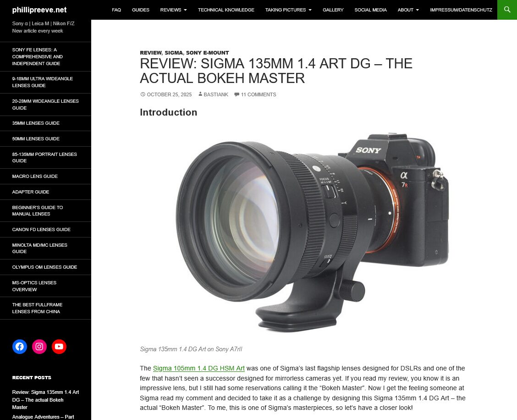Visit the Facebook page icon
The width and height of the screenshot is (517, 420).
pos(19,347)
